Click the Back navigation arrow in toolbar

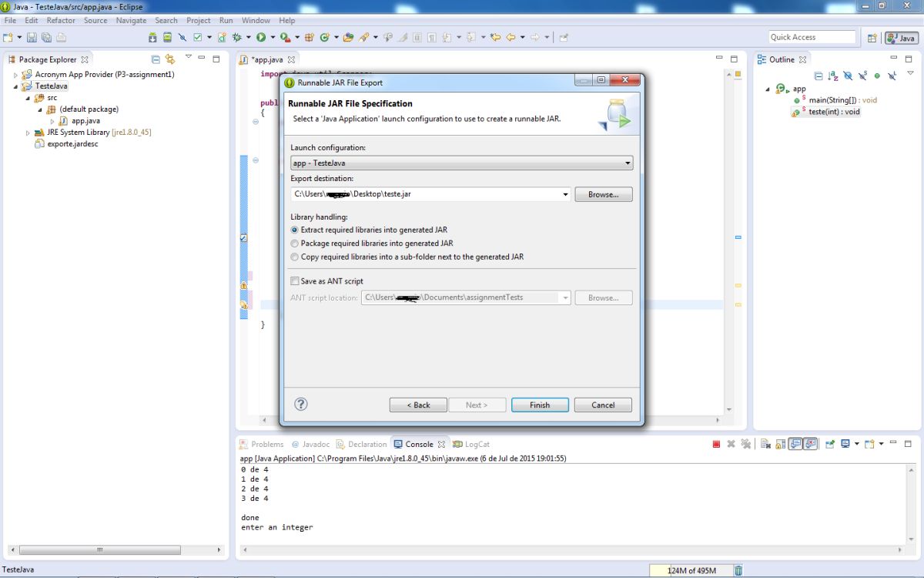pyautogui.click(x=511, y=37)
